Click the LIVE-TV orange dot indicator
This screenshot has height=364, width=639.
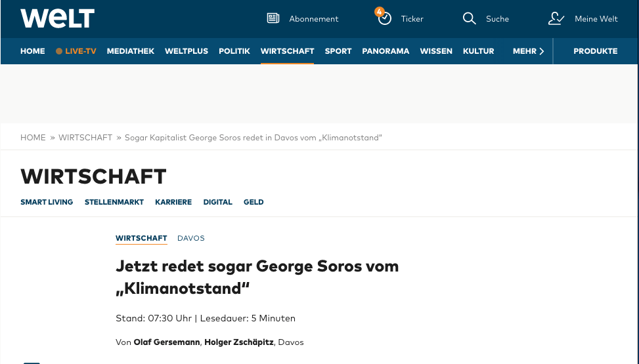[59, 51]
